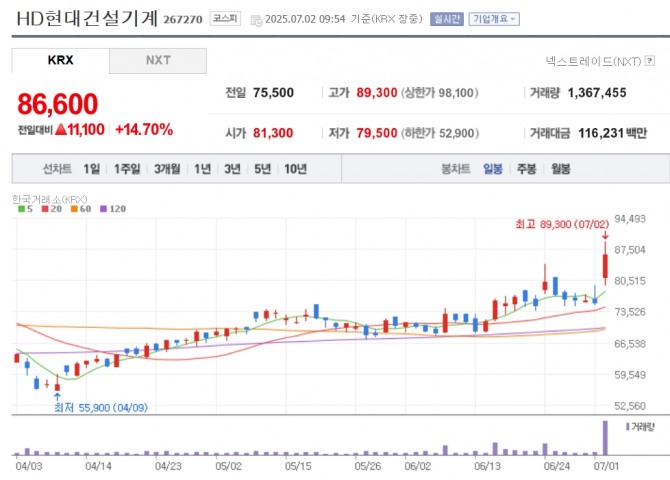
Task: Select the 1년 line chart
Action: [203, 169]
